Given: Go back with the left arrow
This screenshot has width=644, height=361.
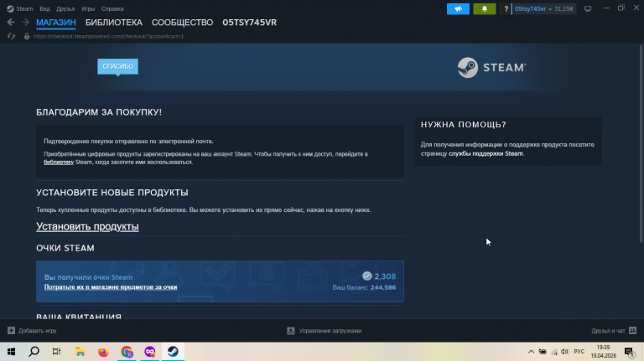Looking at the screenshot, I should tap(11, 23).
